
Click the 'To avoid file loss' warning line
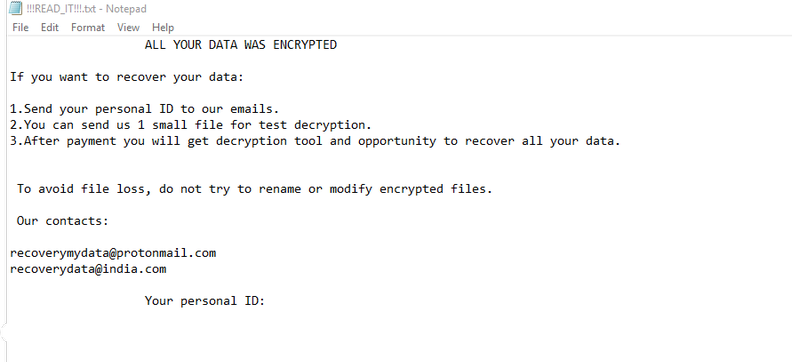255,189
